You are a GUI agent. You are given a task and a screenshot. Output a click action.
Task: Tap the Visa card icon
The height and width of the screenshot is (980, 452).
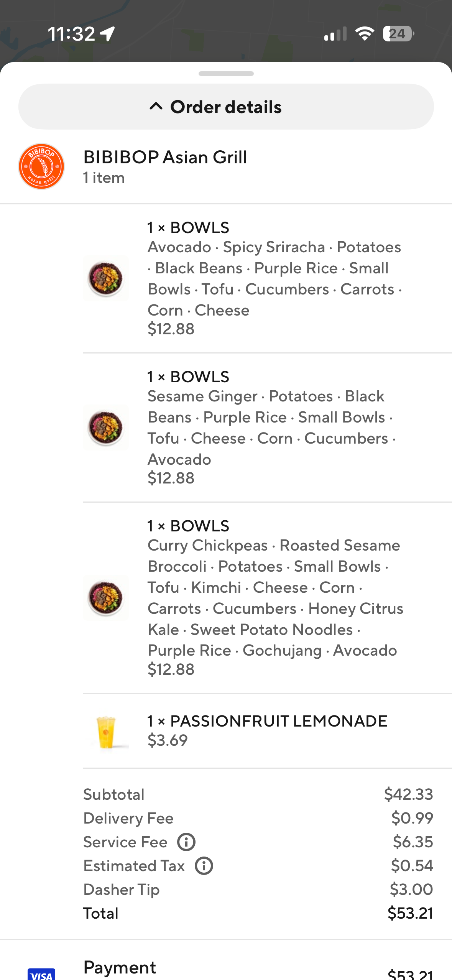coord(41,974)
